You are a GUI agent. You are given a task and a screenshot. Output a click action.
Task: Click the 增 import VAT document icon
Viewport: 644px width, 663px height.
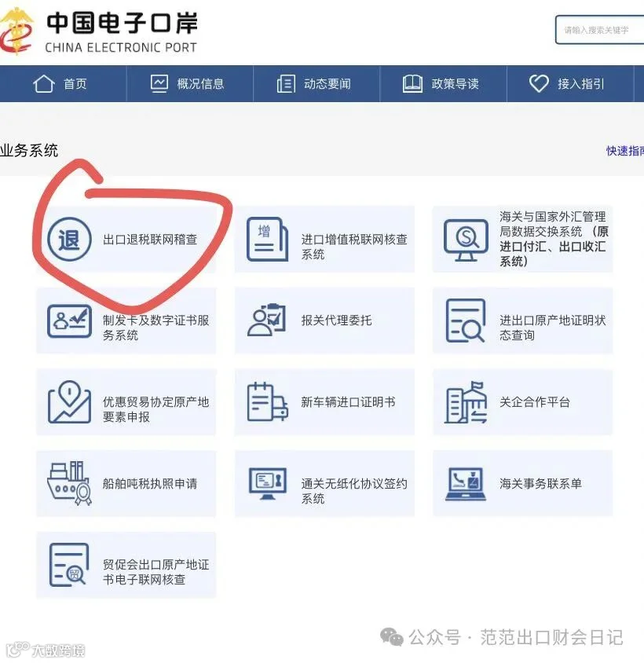[267, 240]
